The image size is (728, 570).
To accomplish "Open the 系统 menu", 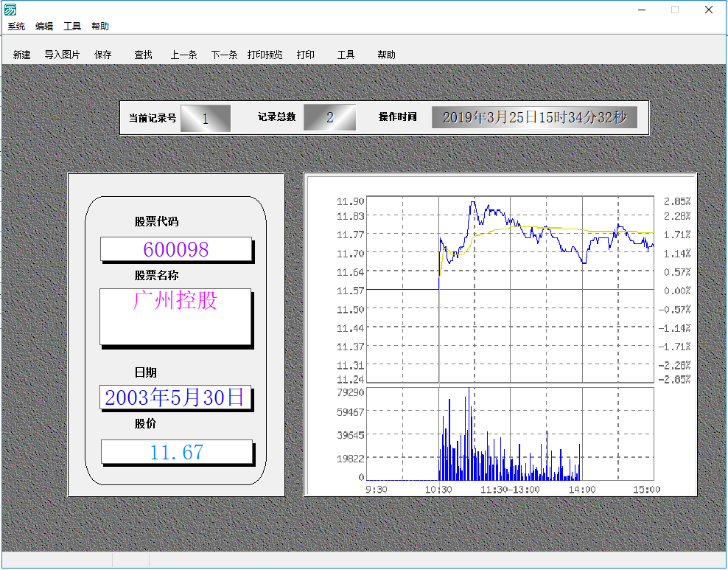I will [x=16, y=27].
